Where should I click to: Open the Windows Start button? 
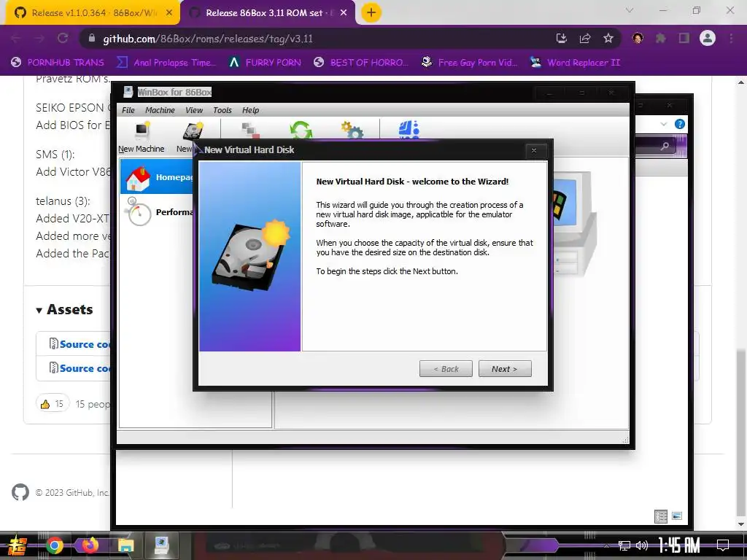click(18, 545)
